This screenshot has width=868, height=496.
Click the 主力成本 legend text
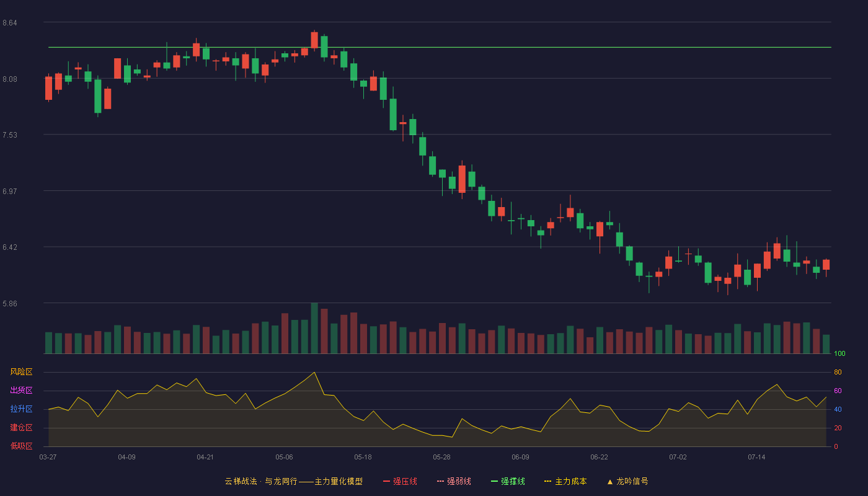[570, 481]
